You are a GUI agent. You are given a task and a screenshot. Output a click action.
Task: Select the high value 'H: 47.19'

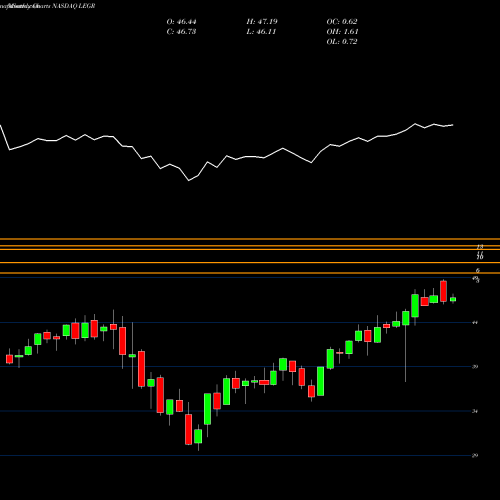262,22
